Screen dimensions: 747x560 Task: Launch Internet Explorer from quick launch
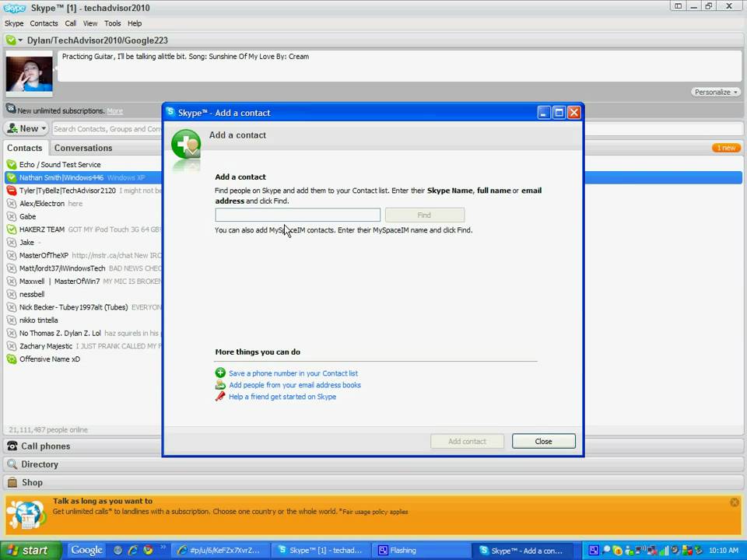coord(132,551)
